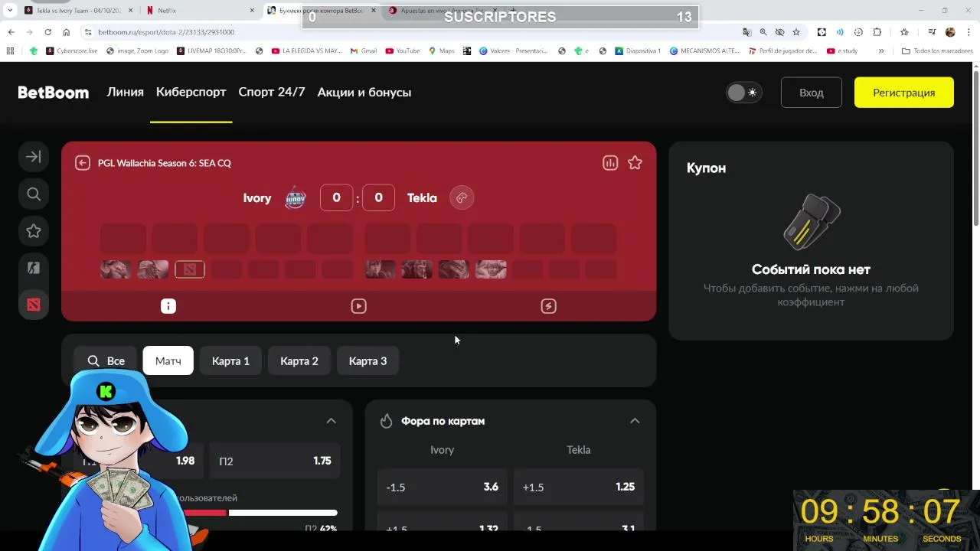Open the browser profile avatar
The height and width of the screenshot is (551, 980).
pos(950,32)
